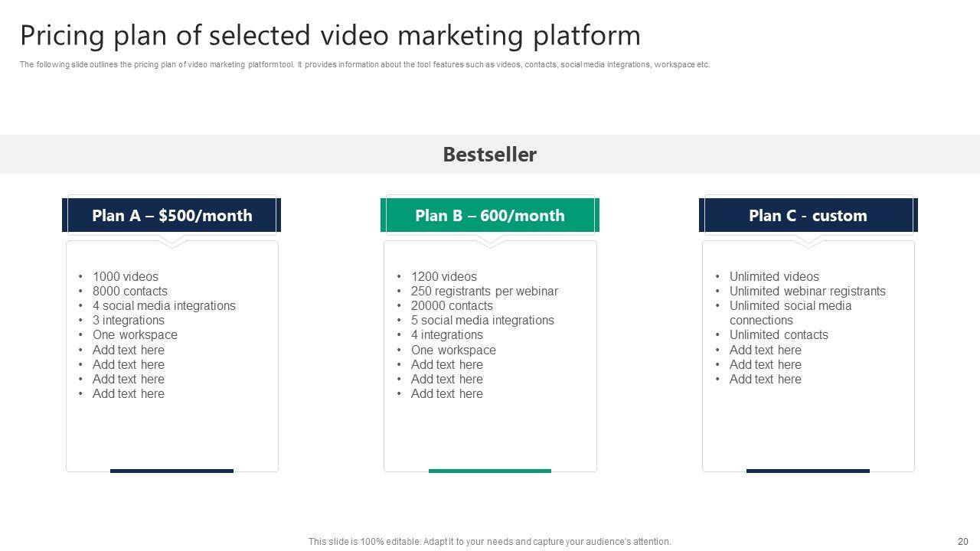Select the Plan B – 600/month header

[489, 216]
